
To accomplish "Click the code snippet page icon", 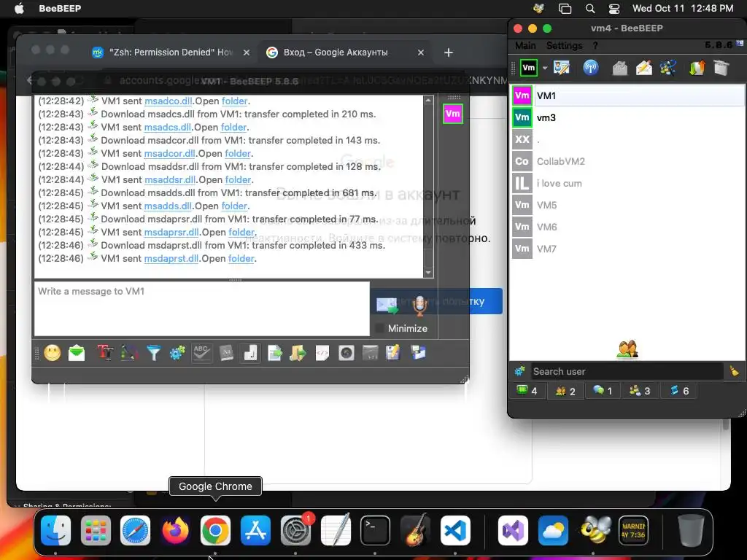I will pyautogui.click(x=322, y=353).
